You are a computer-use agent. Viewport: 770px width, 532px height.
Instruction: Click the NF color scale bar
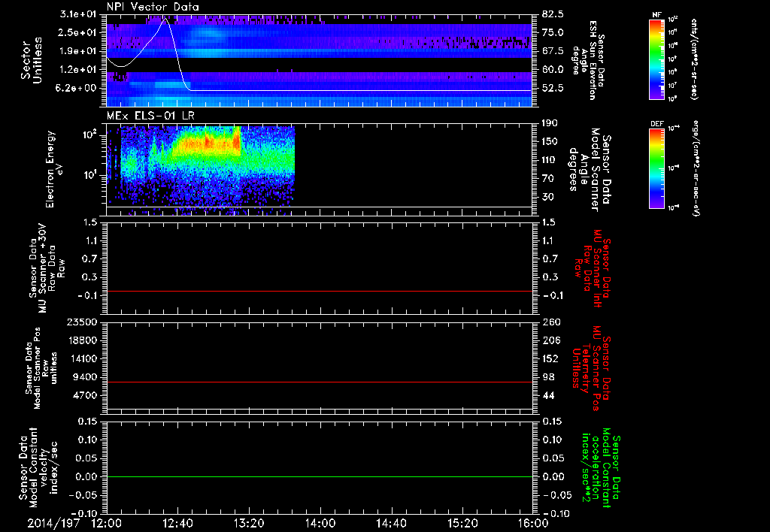coord(656,59)
